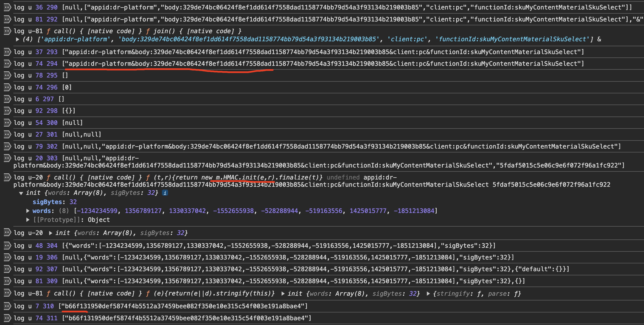This screenshot has width=644, height=325.
Task: Expand the init object on the stringify(this) row
Action: (x=283, y=294)
